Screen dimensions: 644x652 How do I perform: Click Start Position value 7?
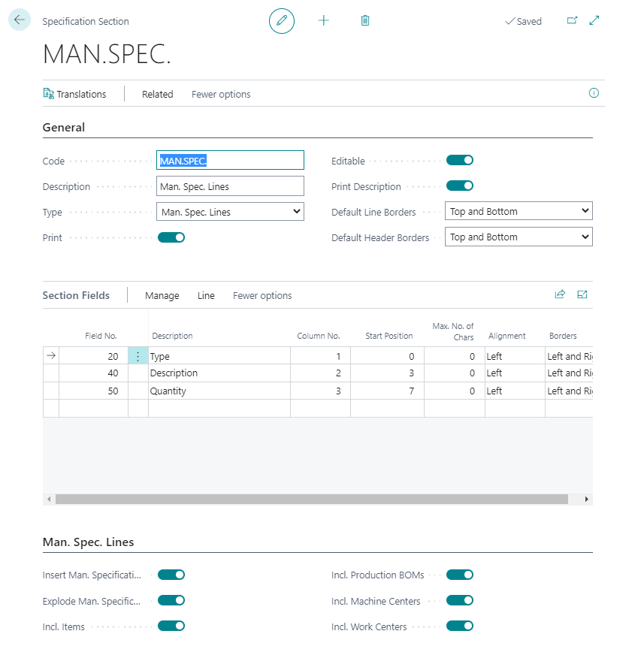pyautogui.click(x=387, y=391)
